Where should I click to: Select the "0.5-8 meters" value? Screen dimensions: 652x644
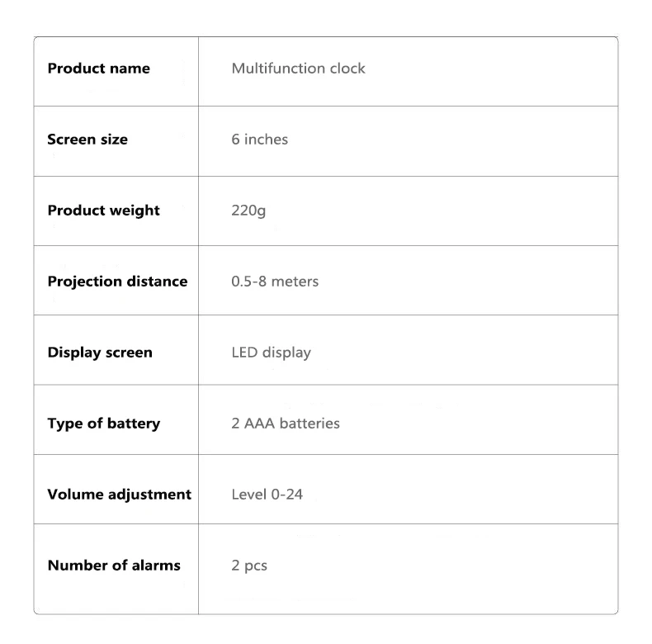[x=275, y=282]
